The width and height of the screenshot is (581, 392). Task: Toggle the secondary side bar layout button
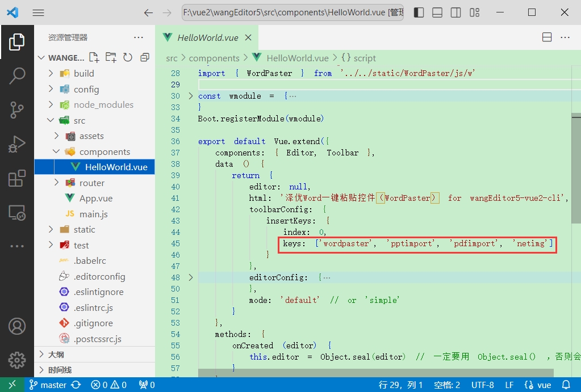coord(455,12)
